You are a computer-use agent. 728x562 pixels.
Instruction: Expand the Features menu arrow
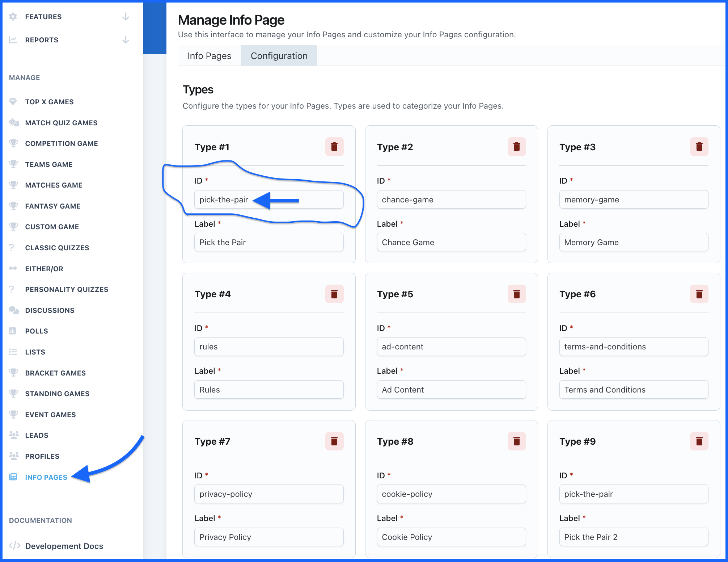coord(126,17)
